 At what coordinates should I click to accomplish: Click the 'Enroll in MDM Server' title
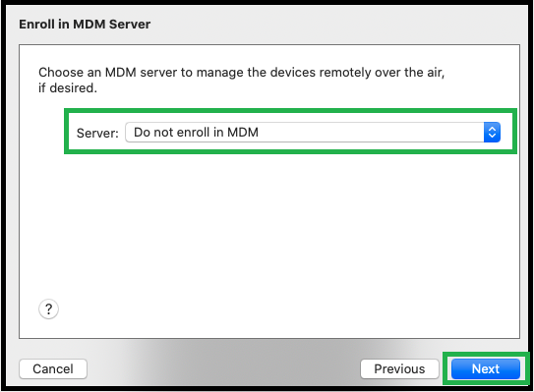click(85, 25)
